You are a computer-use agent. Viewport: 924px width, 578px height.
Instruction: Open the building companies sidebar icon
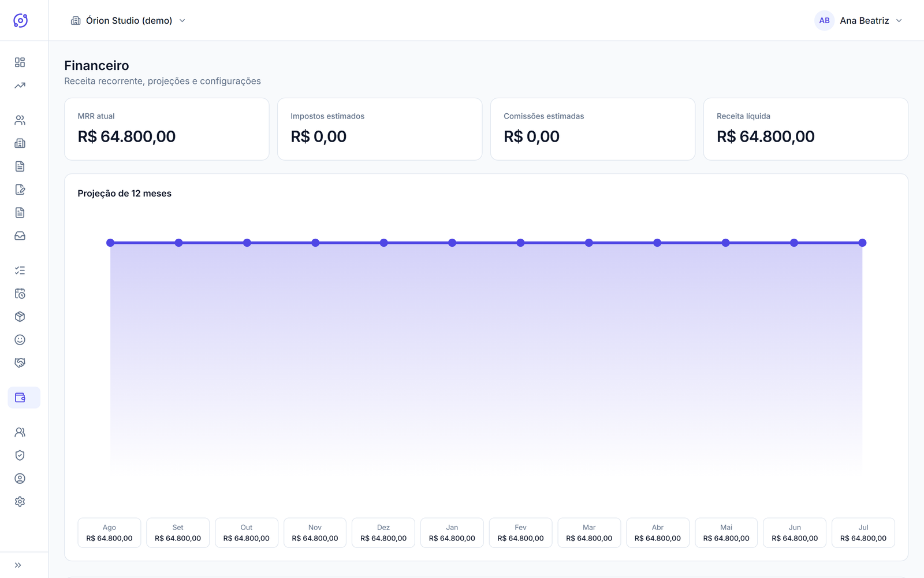point(20,143)
